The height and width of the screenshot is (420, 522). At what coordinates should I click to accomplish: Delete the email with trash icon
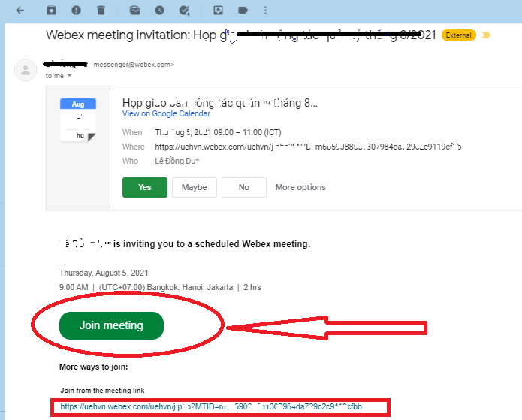(x=101, y=11)
